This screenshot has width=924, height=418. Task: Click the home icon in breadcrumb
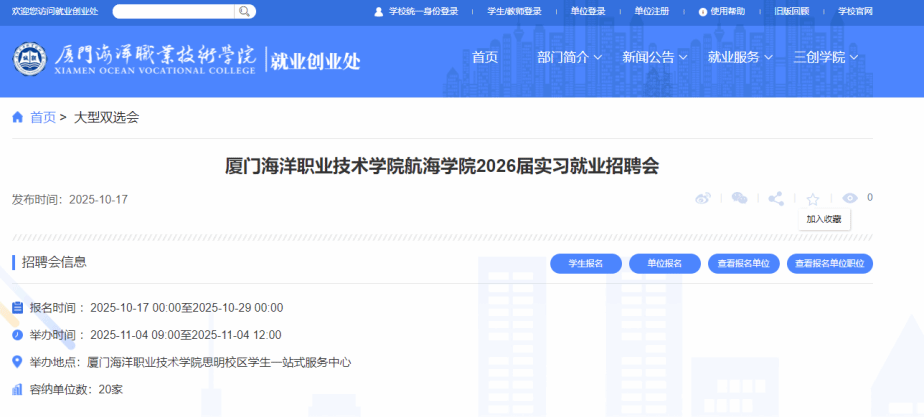click(18, 117)
